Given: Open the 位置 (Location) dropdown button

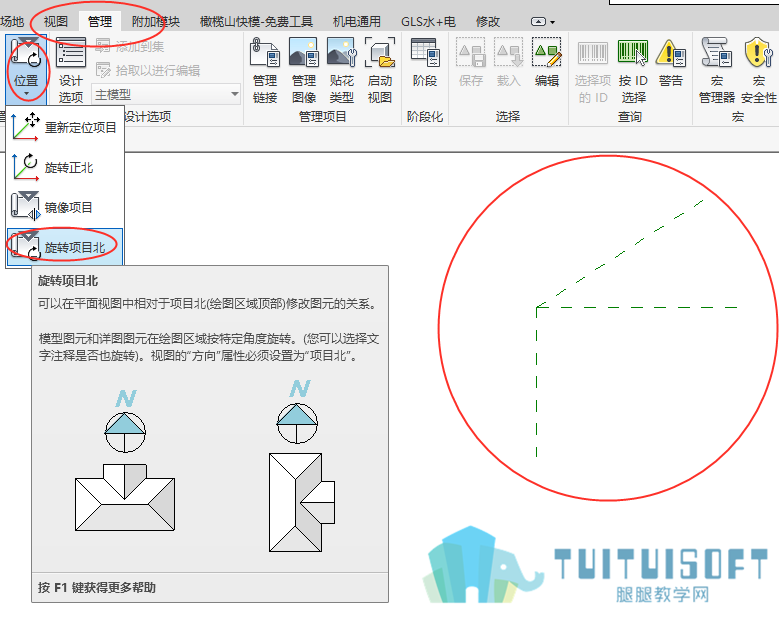Looking at the screenshot, I should click(x=26, y=69).
